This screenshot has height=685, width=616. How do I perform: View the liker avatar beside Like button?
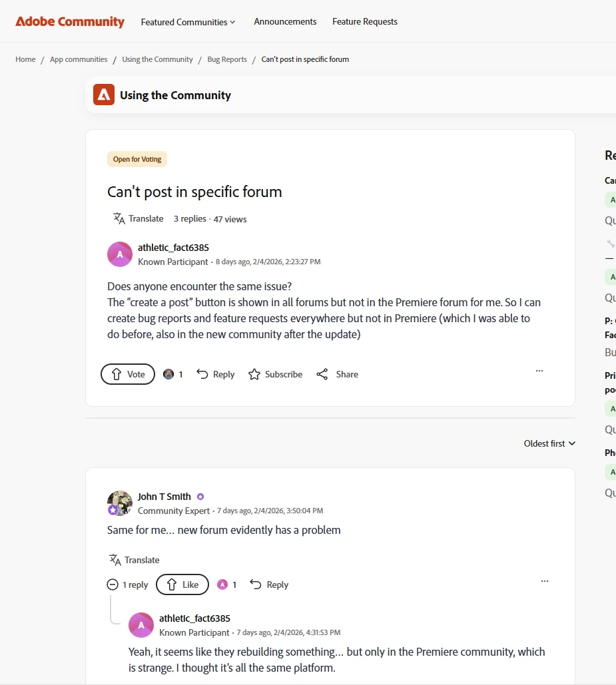click(222, 584)
